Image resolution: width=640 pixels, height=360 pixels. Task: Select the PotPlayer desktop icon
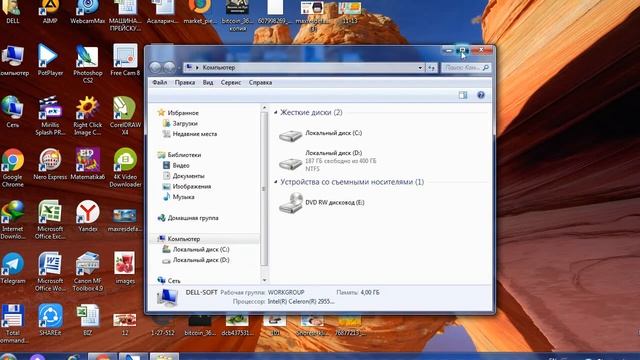[50, 60]
